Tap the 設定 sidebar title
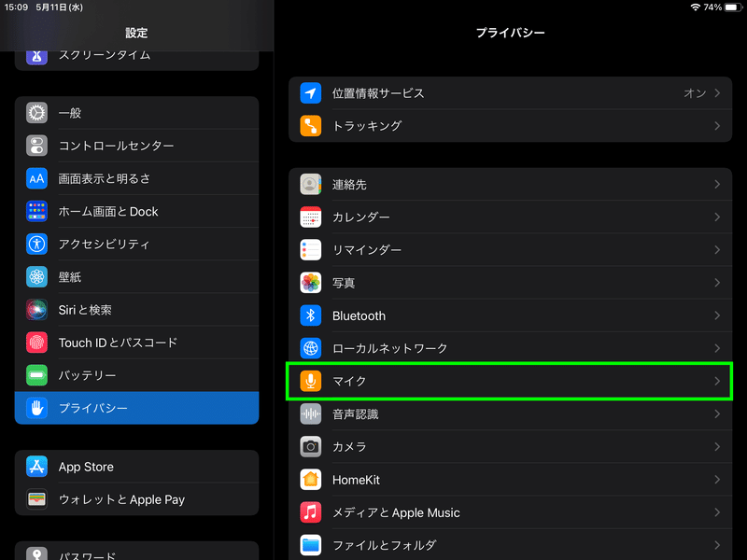 [x=136, y=33]
